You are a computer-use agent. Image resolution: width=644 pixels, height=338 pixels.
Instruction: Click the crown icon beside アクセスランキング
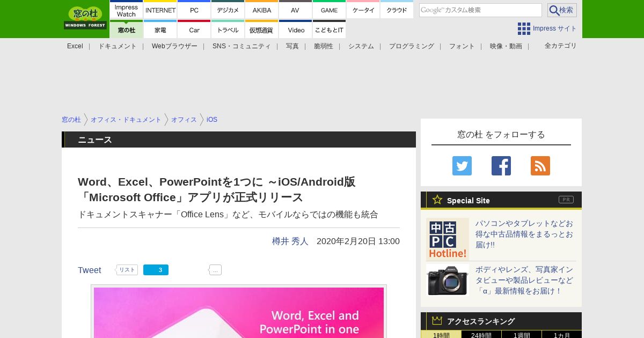tap(437, 320)
